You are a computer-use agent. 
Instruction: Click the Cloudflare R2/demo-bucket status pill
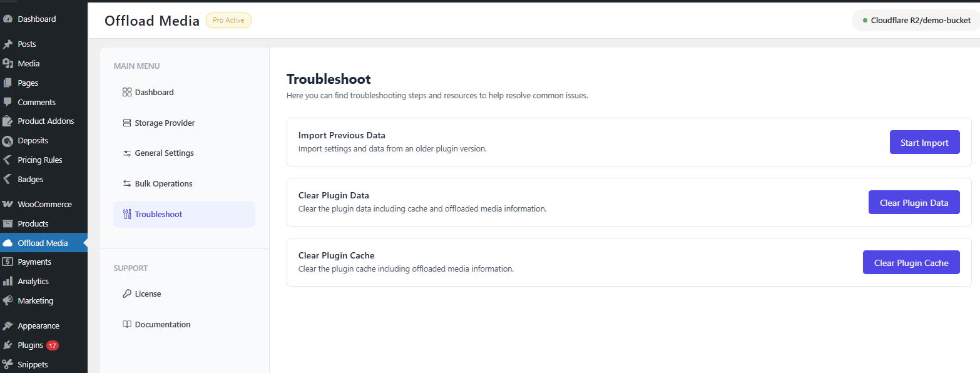(916, 21)
